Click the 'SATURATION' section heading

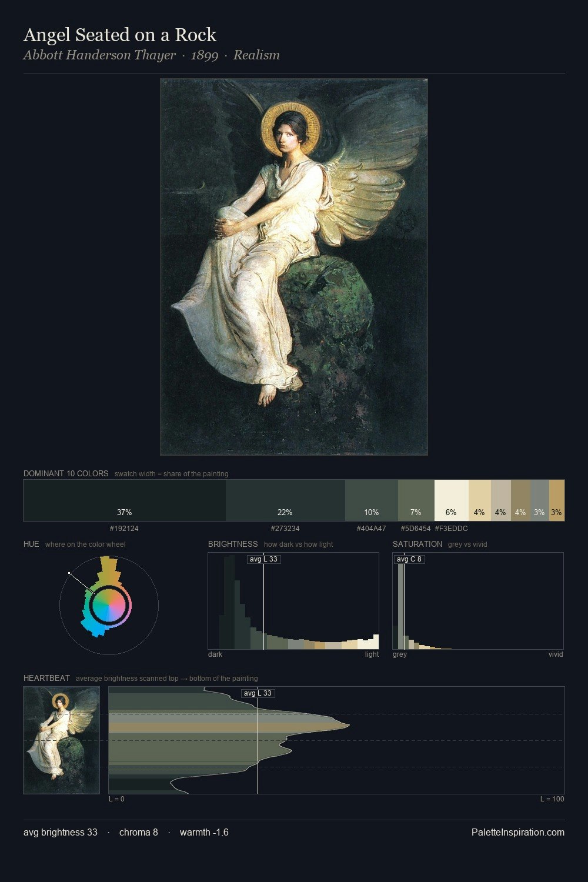tap(417, 544)
